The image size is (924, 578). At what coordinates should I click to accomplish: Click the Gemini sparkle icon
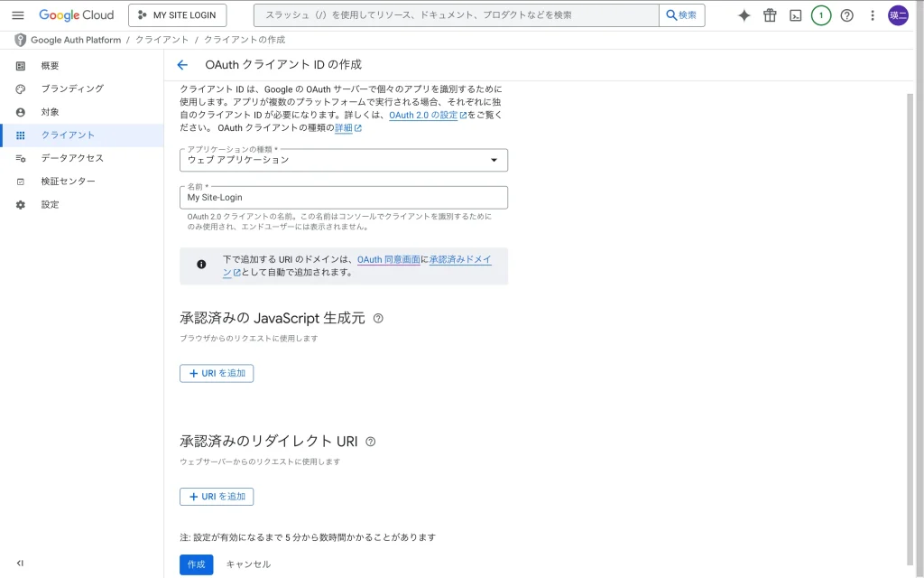(744, 15)
